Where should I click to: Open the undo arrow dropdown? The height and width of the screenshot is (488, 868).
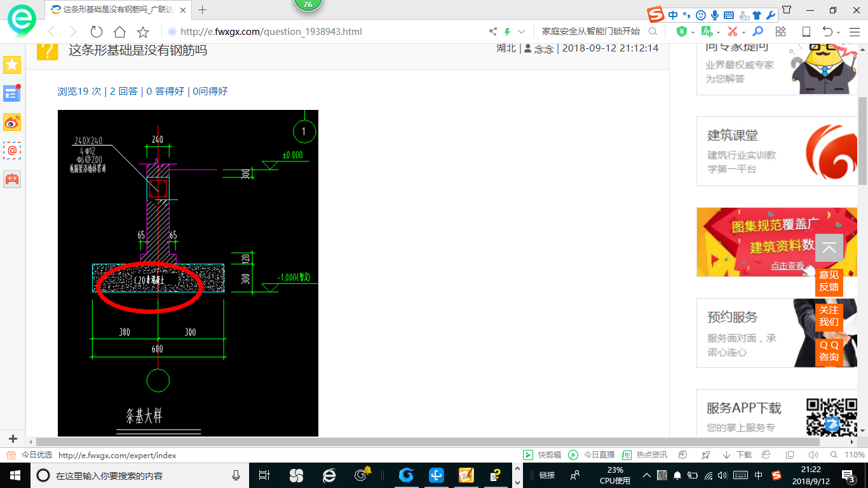pyautogui.click(x=839, y=32)
